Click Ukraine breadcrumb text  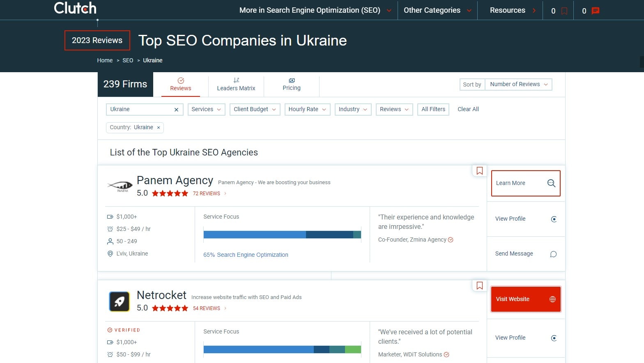coord(153,60)
